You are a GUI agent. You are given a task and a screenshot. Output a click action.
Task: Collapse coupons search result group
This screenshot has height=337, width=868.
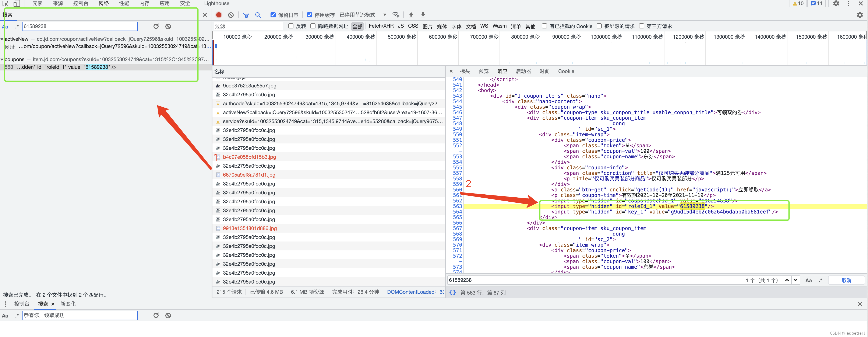[2, 60]
